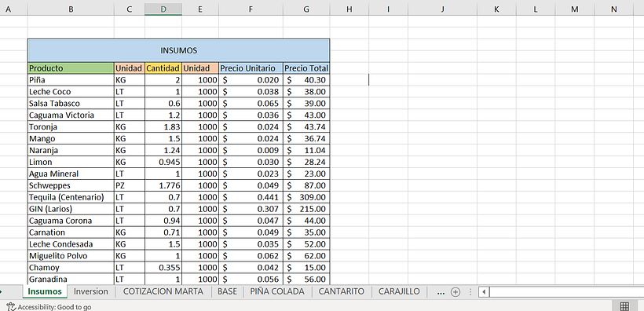Select the Agua Mineral cell
This screenshot has width=644, height=311.
71,174
